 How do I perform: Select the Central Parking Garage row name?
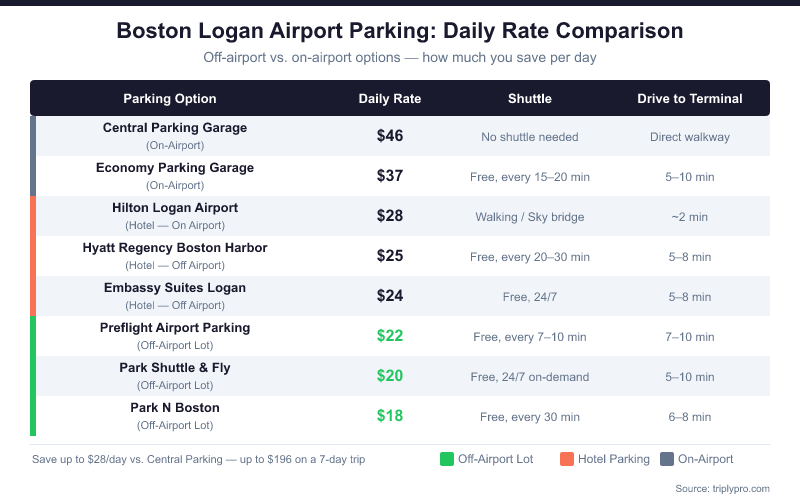(175, 128)
